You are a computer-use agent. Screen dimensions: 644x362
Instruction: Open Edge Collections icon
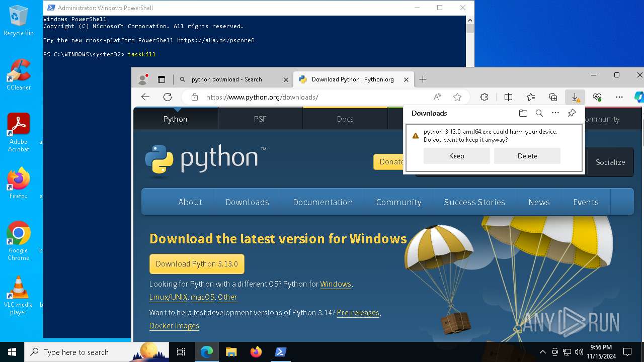click(x=553, y=97)
